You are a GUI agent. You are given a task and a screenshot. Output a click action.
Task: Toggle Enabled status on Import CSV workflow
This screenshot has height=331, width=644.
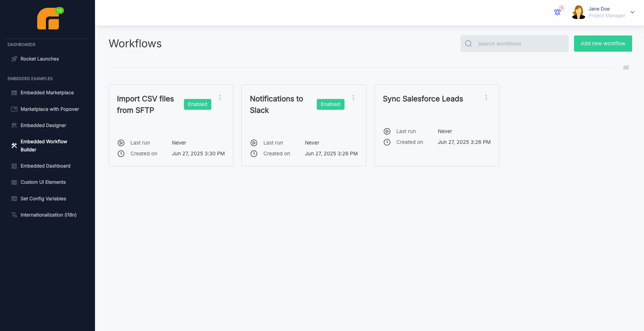197,104
